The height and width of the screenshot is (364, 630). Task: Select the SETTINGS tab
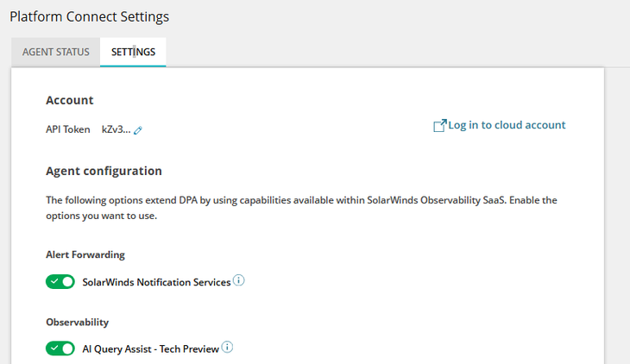[x=133, y=52]
